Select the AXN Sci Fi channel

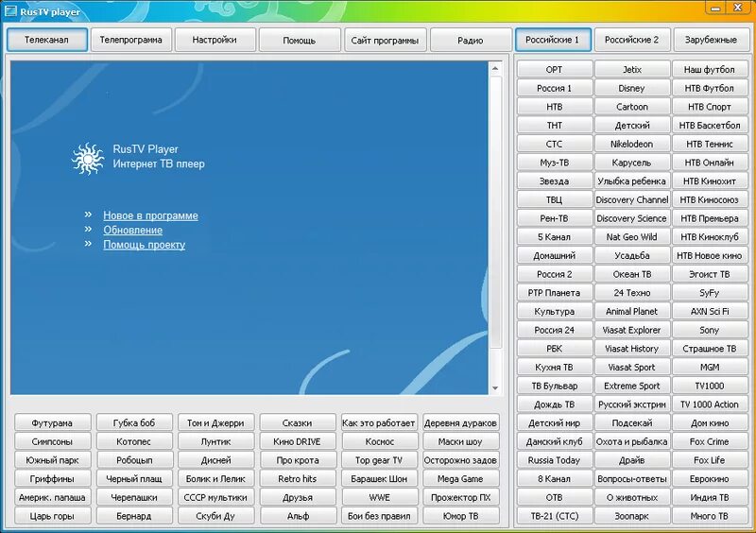click(x=710, y=312)
